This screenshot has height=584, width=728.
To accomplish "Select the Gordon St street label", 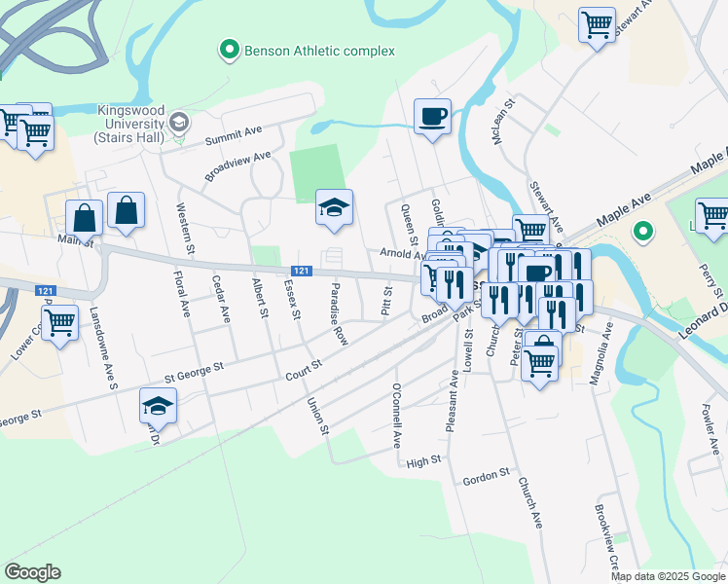I will 487,477.
